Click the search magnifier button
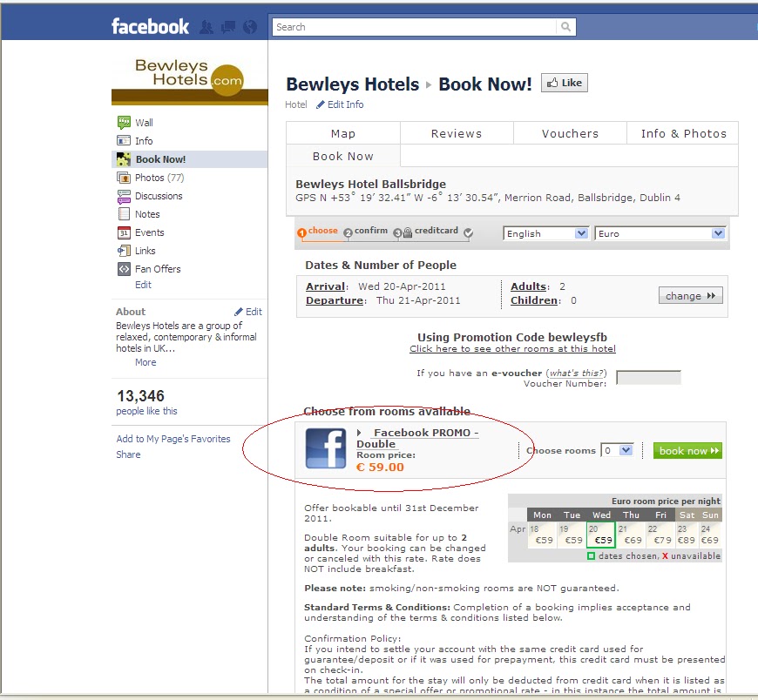The image size is (758, 700). tap(565, 27)
